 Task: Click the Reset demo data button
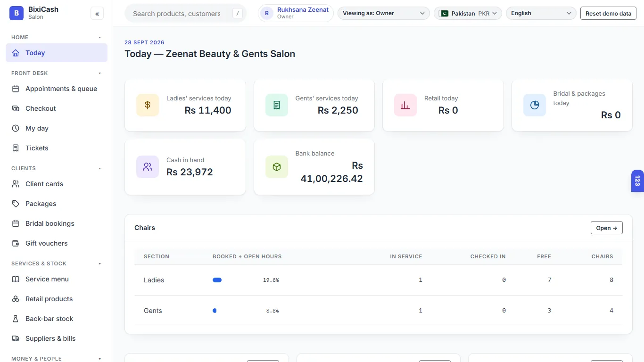click(608, 13)
